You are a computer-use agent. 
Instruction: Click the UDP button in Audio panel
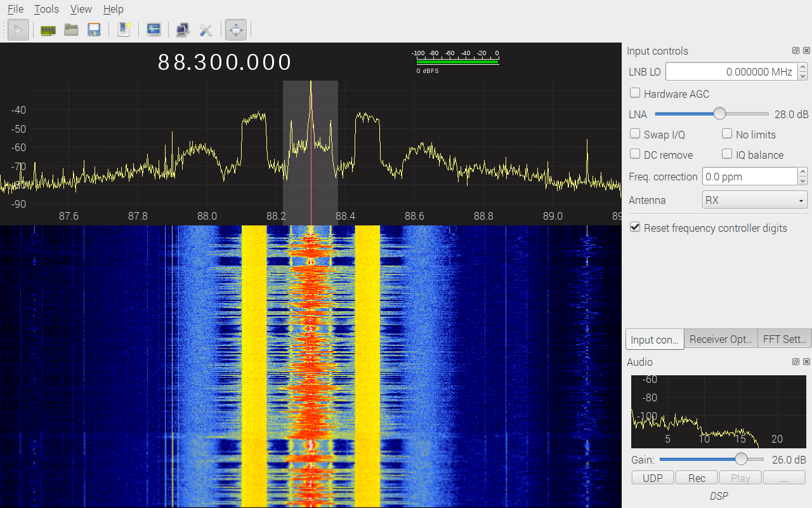tap(653, 478)
